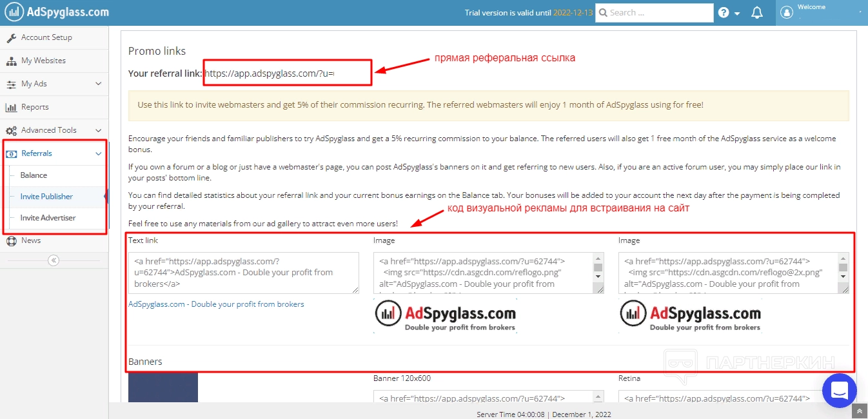
Task: Select Invite Advertiser menu item
Action: click(x=48, y=218)
